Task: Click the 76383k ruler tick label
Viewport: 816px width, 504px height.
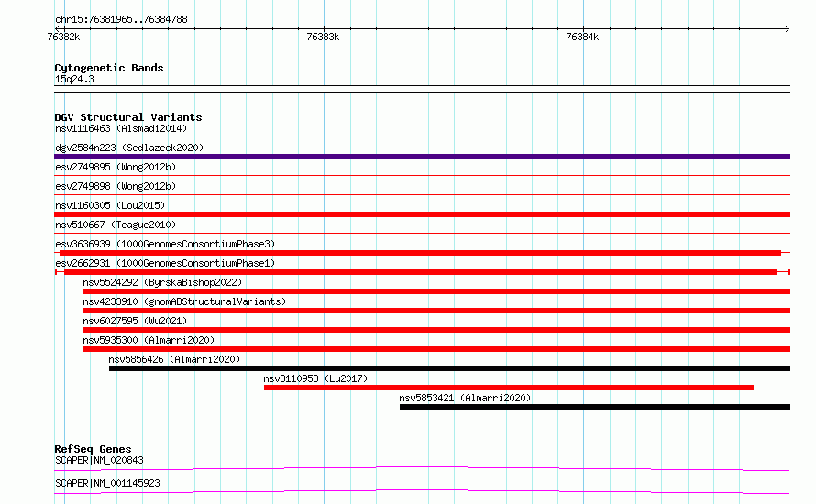Action: (323, 37)
